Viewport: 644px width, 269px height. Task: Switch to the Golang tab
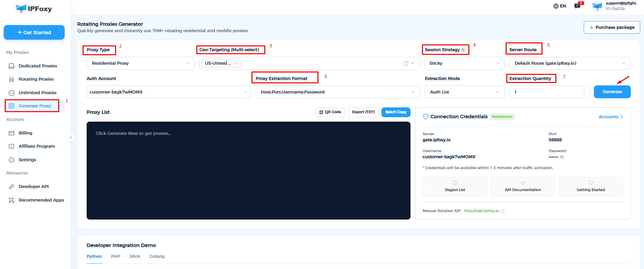tap(157, 256)
